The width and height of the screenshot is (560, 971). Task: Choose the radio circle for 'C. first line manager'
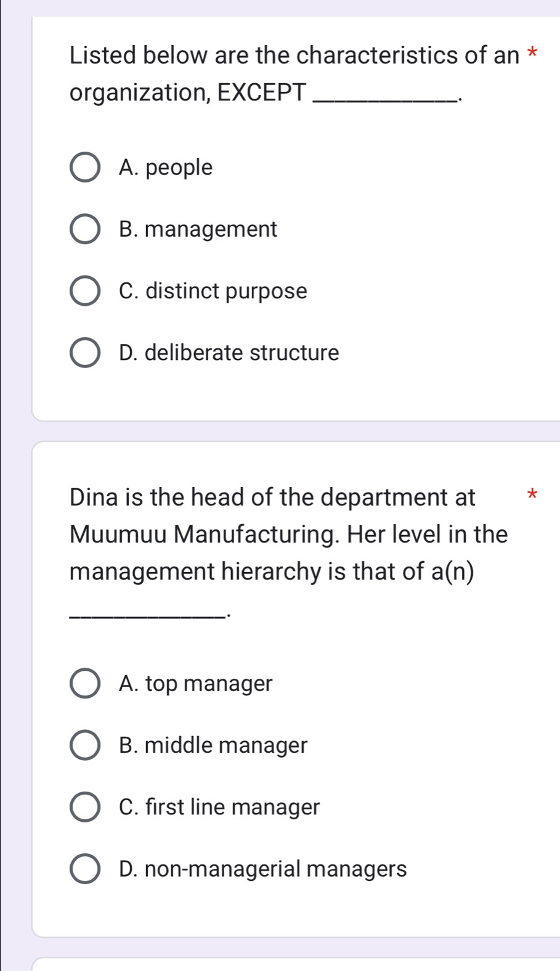tap(85, 807)
